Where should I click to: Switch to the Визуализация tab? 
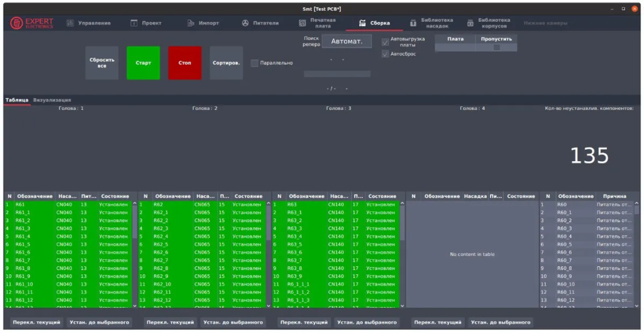pos(52,100)
